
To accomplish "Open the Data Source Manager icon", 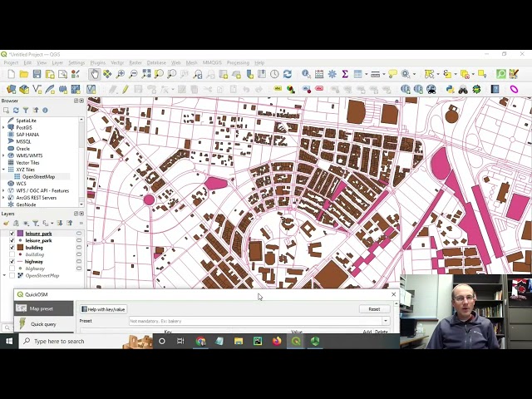I will point(11,89).
